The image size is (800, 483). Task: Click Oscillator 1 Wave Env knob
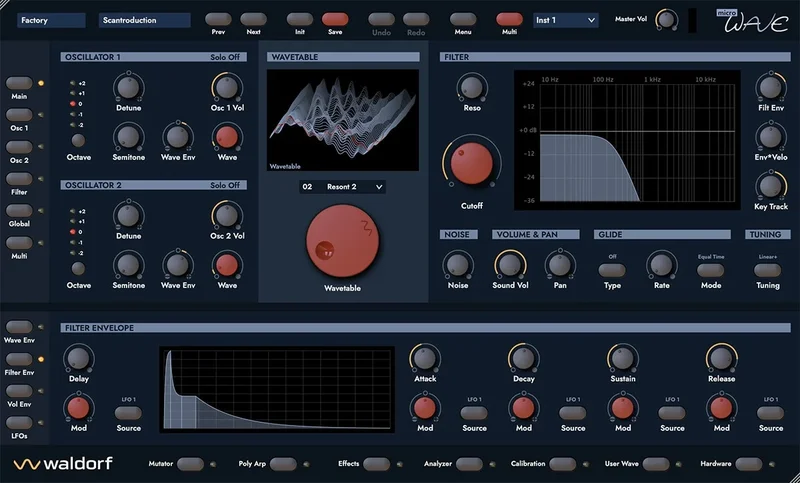click(x=178, y=137)
